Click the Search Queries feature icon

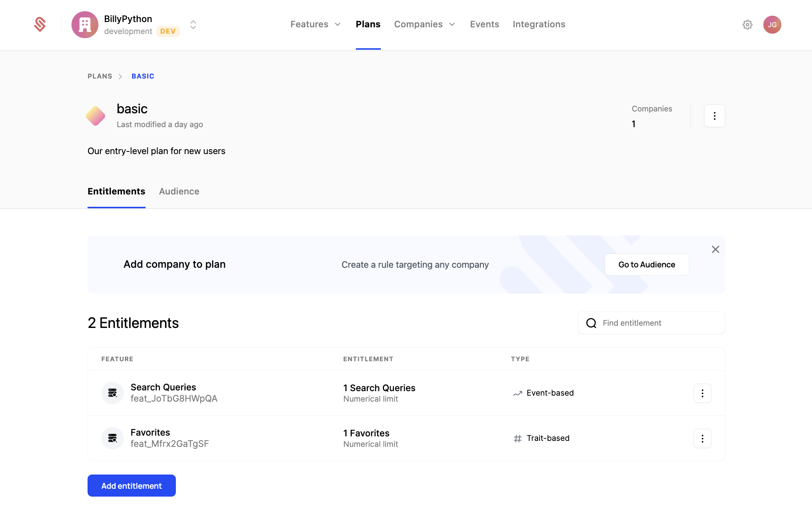[x=112, y=393]
